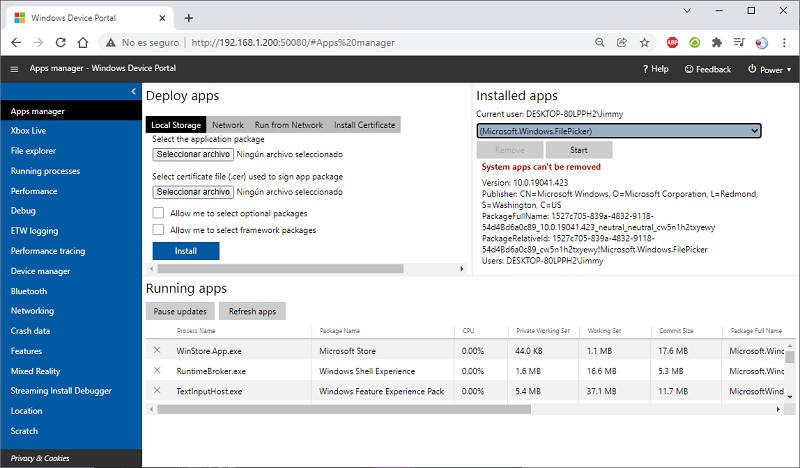The width and height of the screenshot is (800, 468).
Task: Pause running apps updates
Action: coord(180,311)
